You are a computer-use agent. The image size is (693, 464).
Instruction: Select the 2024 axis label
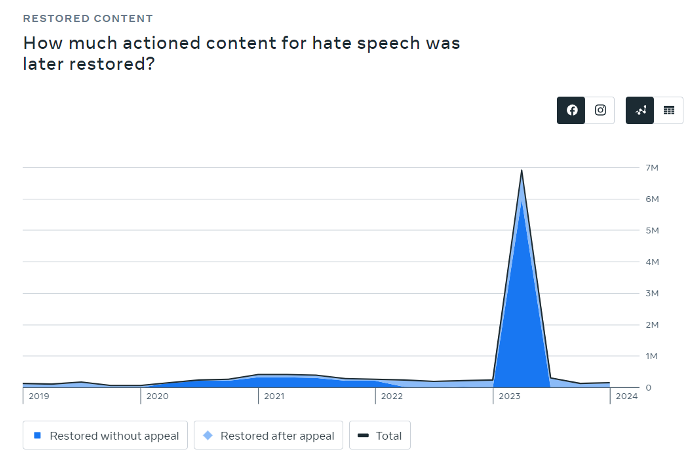(627, 396)
